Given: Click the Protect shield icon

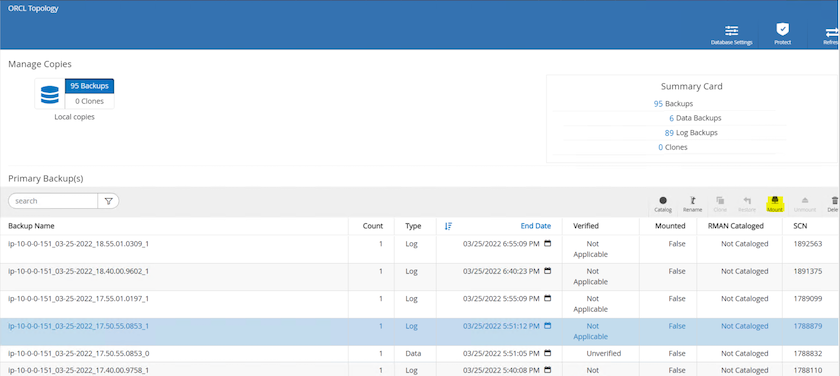Looking at the screenshot, I should [783, 29].
